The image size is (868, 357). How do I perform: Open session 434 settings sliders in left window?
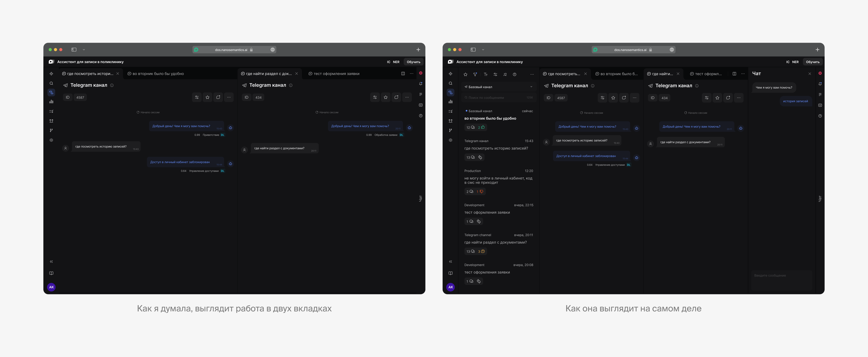tap(375, 97)
